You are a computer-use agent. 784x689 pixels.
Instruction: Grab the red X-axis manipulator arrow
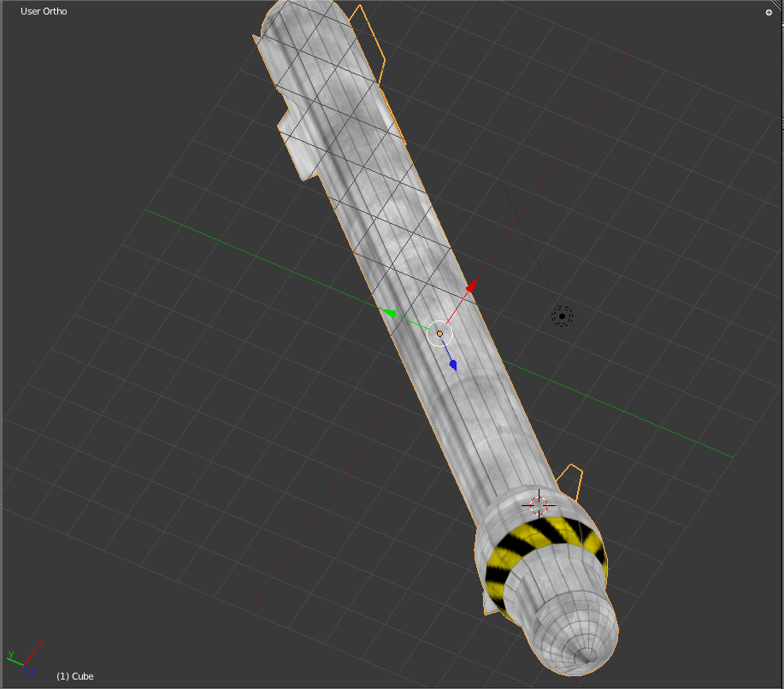point(469,287)
